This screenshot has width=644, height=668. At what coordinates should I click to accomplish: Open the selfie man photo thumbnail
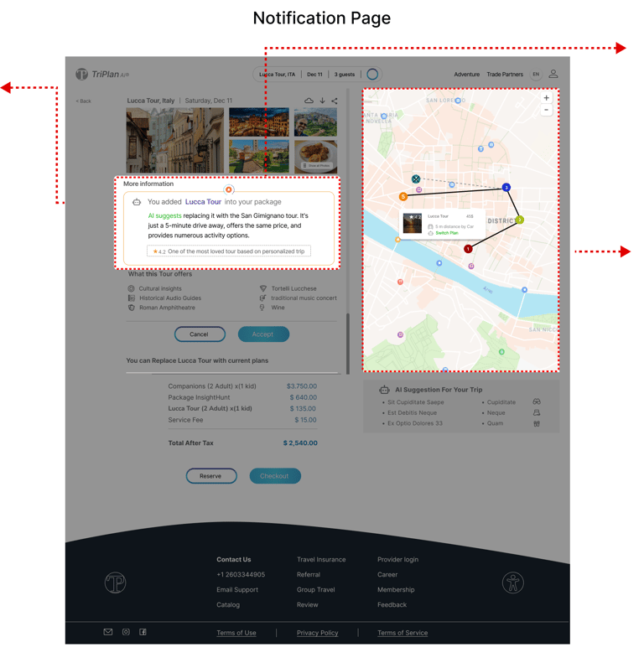315,122
